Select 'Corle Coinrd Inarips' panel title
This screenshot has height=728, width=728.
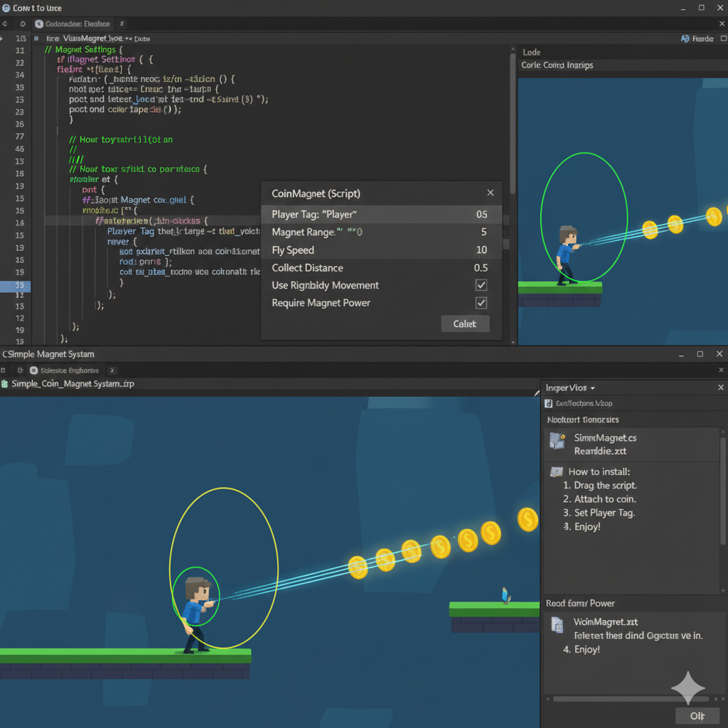click(557, 65)
